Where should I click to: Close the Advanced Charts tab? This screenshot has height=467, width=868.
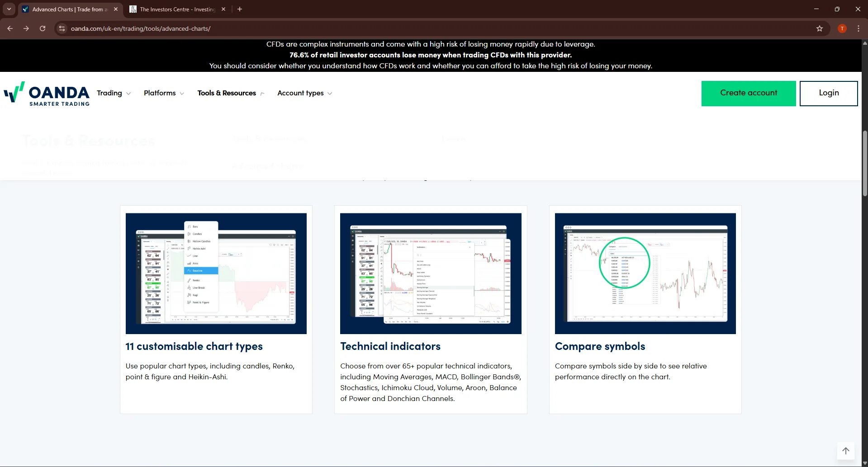[116, 9]
